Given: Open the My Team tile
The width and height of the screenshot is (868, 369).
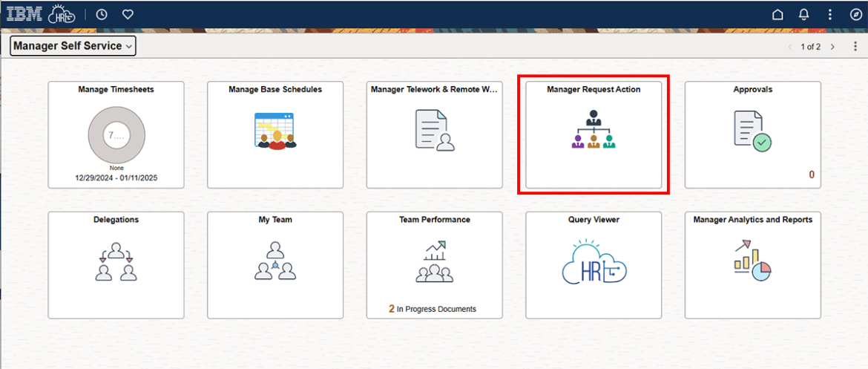Looking at the screenshot, I should 274,265.
